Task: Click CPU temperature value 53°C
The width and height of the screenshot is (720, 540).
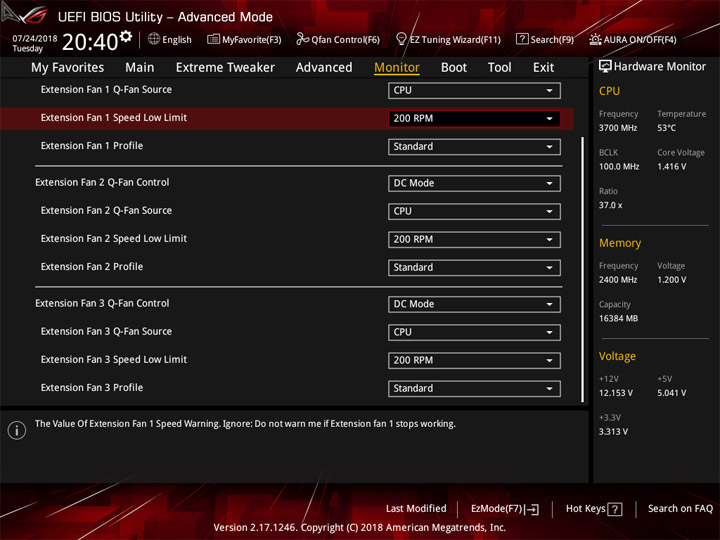Action: coord(666,128)
